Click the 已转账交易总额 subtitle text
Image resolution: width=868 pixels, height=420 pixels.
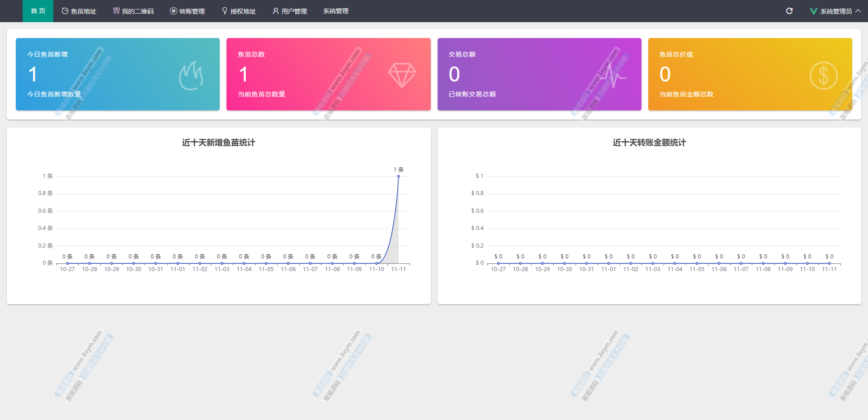[x=472, y=94]
